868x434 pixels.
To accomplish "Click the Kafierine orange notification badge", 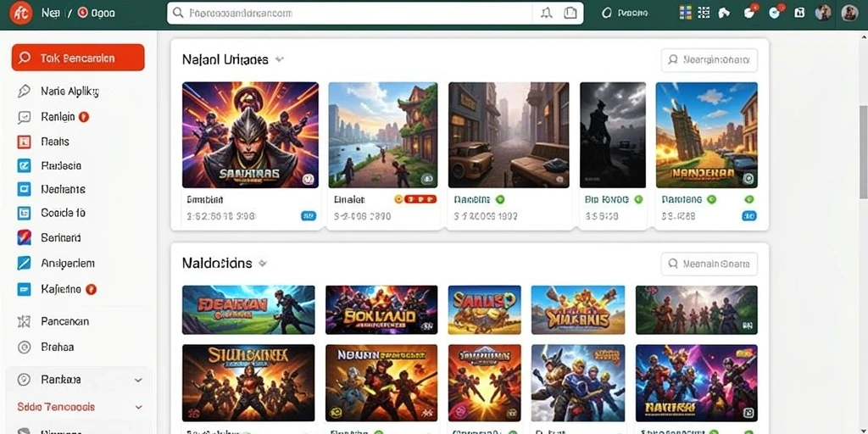I will (92, 289).
